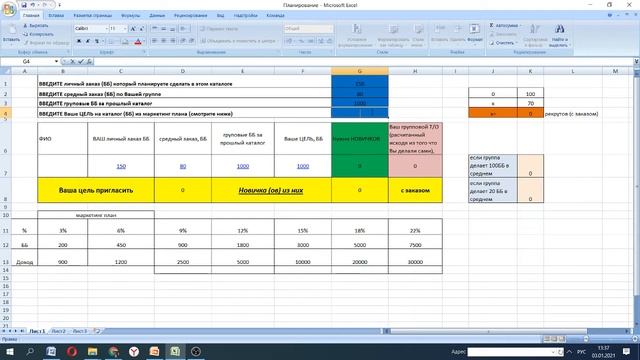Select the orange cell in column K
The height and width of the screenshot is (360, 640).
pyautogui.click(x=530, y=113)
